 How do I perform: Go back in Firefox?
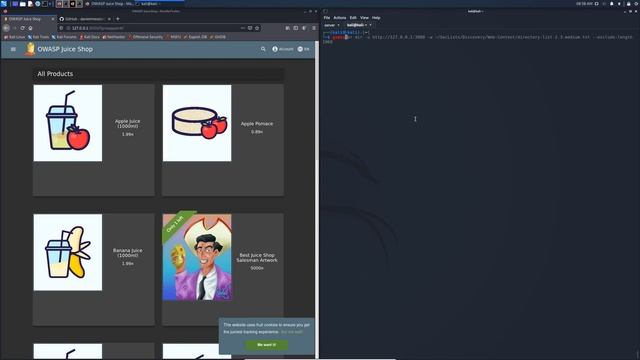(6, 28)
